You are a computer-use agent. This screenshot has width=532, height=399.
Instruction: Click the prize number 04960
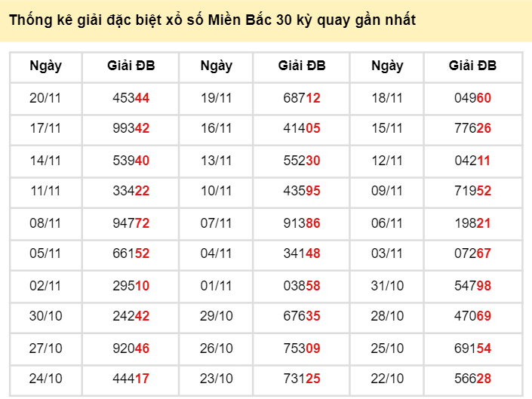click(x=472, y=97)
